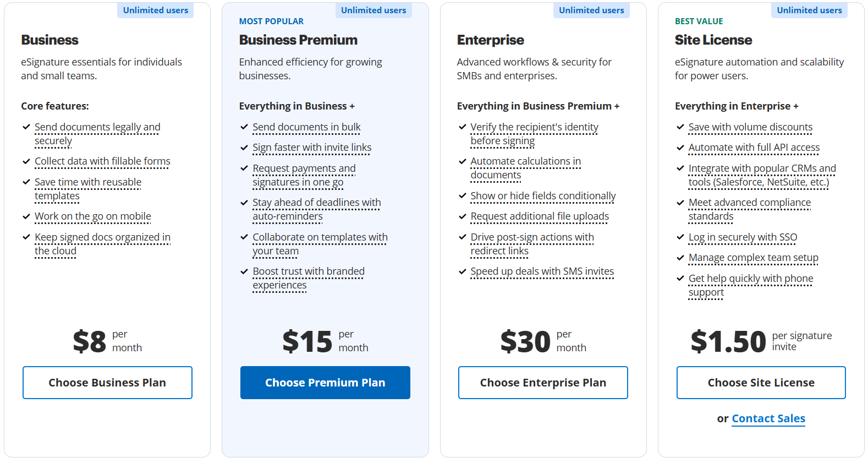Click Collect data with fillable forms
The image size is (868, 463).
click(102, 161)
